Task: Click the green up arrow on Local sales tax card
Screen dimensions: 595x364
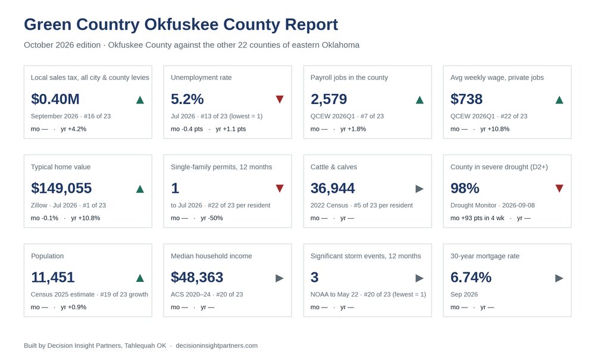Action: click(140, 100)
